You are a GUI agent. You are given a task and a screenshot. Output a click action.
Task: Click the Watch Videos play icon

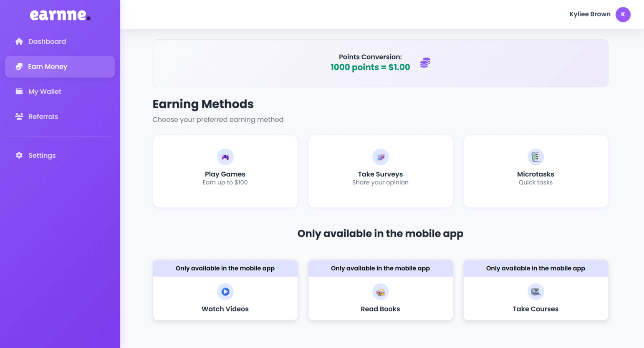(225, 292)
